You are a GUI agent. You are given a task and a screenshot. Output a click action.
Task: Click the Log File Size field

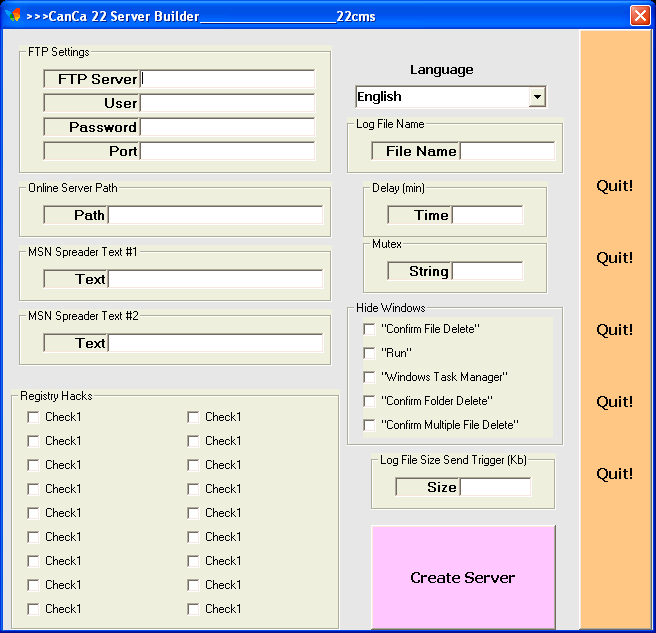495,487
